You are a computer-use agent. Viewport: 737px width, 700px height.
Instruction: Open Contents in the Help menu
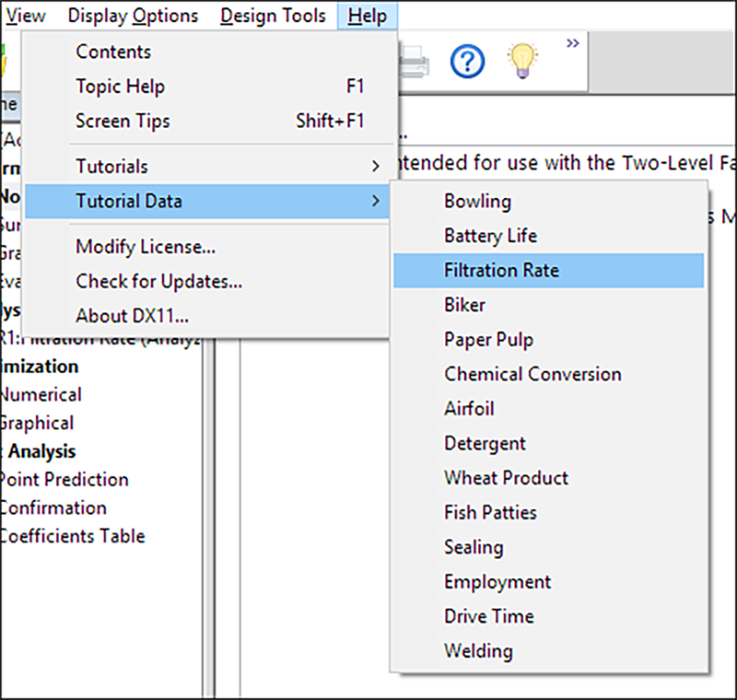click(x=113, y=52)
